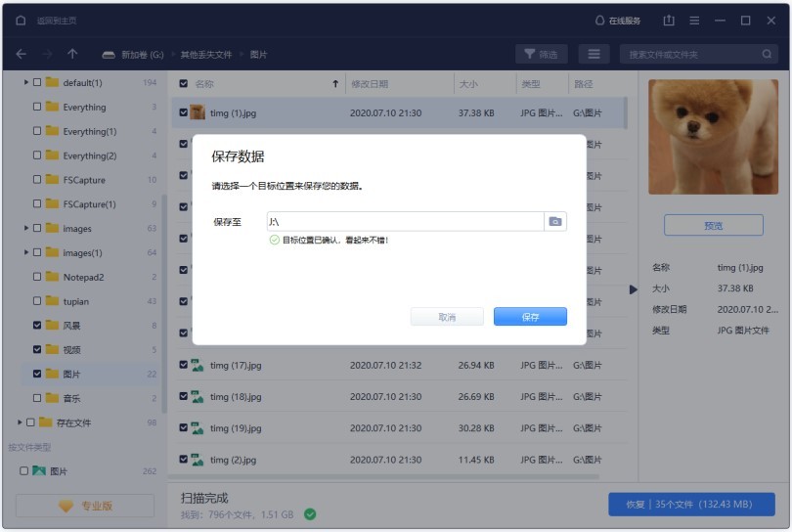Click 新加卷 (G:) breadcrumb
792x532 pixels.
(x=143, y=55)
